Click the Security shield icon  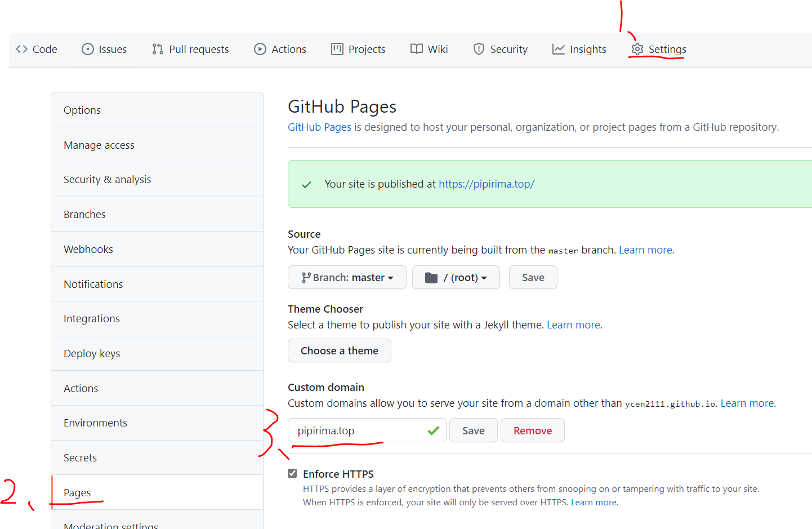[x=479, y=50]
